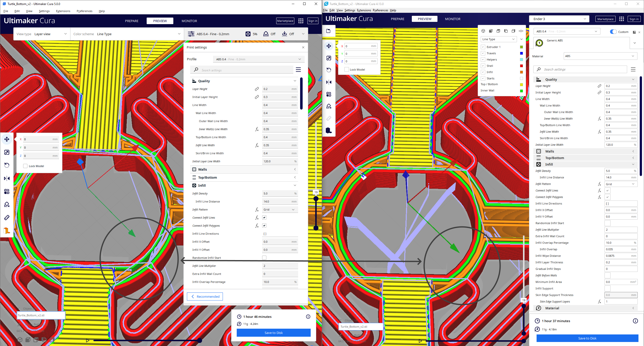Viewport: 644px width, 346px height.
Task: Select Per Model Settings tool in Cura 5.0.0
Action: coord(7,191)
